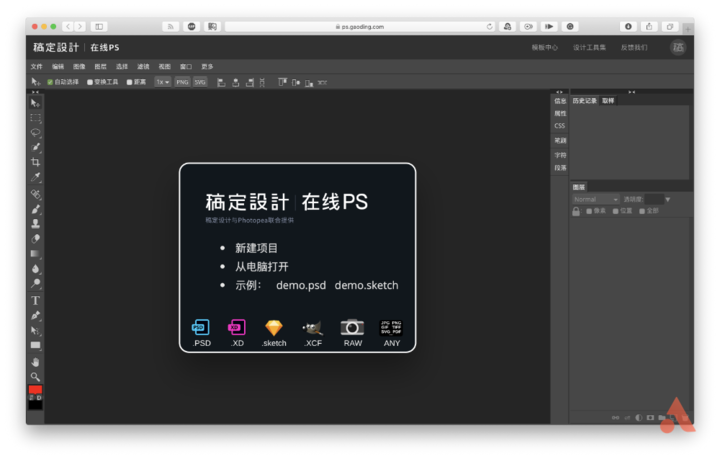Viewport: 720px width, 459px height.
Task: Open the 编辑 menu
Action: click(58, 67)
